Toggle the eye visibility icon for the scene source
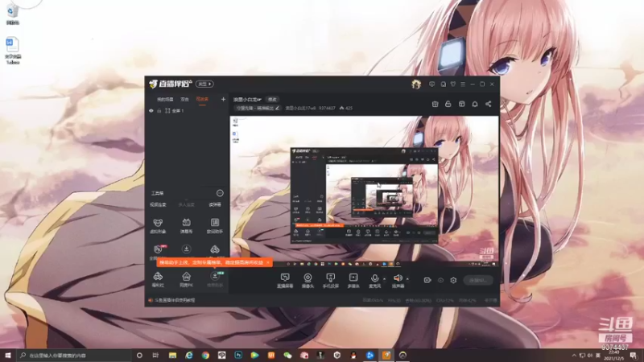 (x=151, y=111)
